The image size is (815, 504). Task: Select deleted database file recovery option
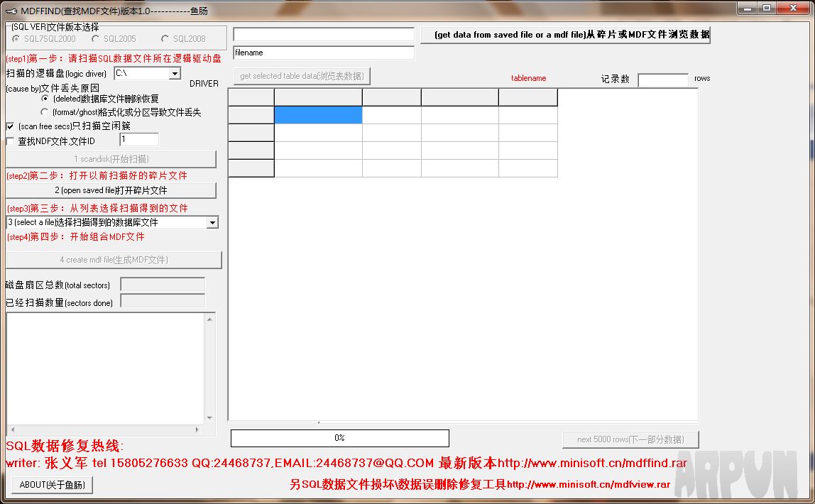pos(44,99)
